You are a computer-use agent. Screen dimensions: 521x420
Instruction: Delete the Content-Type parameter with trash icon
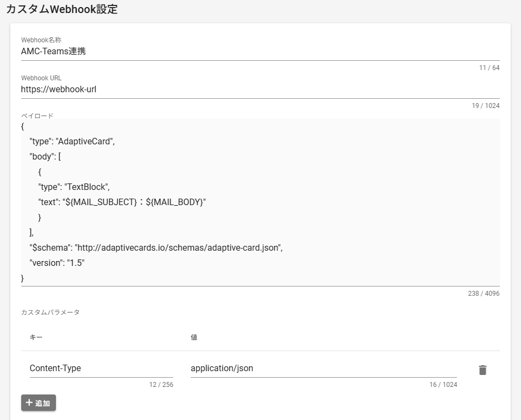pos(482,370)
